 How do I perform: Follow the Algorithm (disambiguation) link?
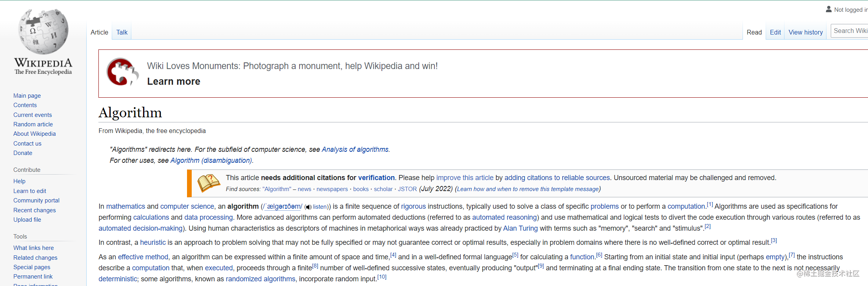coord(211,160)
